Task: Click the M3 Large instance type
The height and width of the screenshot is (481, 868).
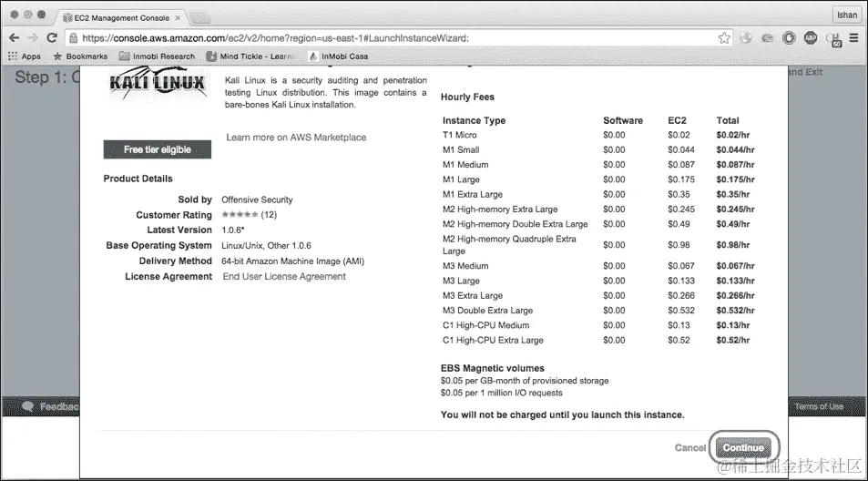Action: click(461, 281)
